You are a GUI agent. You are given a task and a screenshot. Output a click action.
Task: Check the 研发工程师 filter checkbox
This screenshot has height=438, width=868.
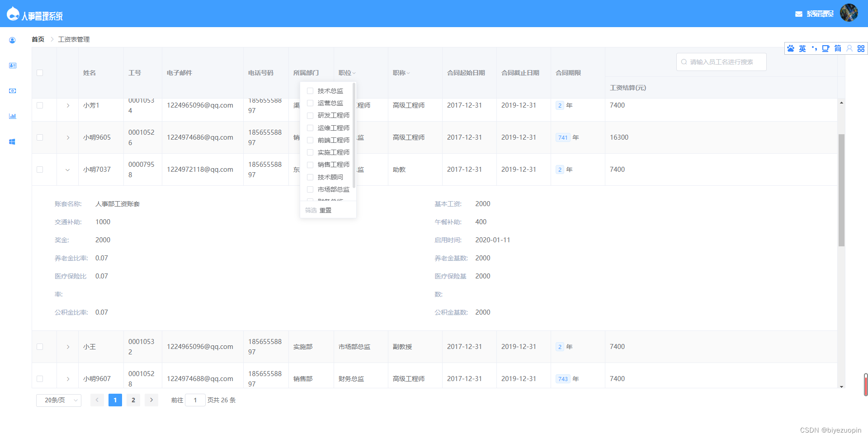(x=310, y=115)
